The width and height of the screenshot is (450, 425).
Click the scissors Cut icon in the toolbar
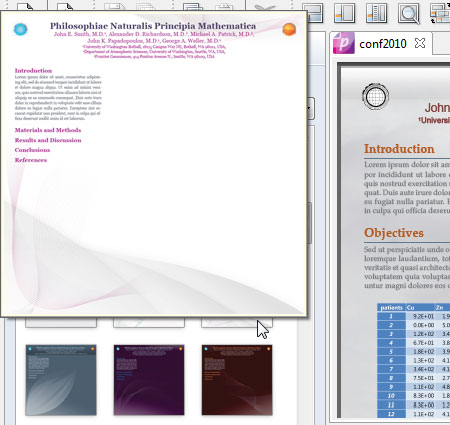coord(265,7)
